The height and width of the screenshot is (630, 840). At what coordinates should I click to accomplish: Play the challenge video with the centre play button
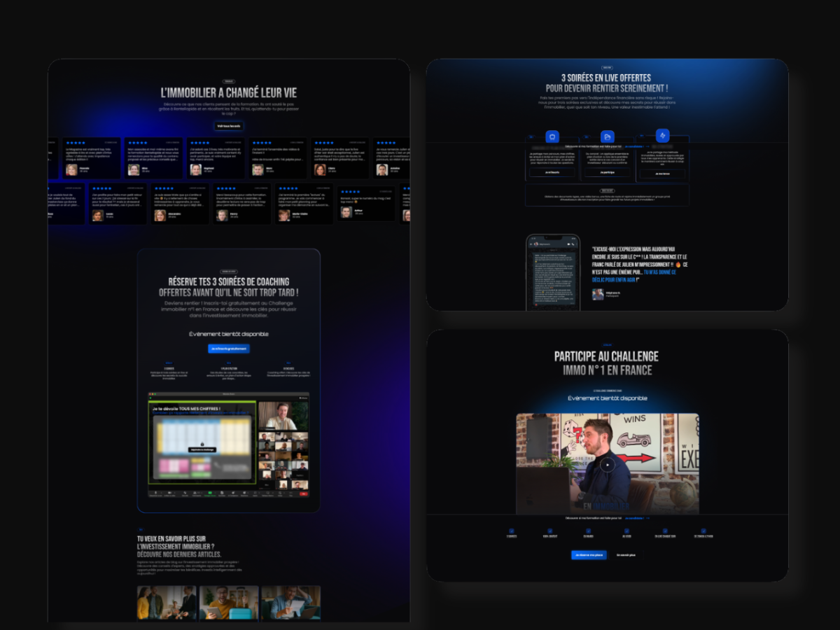click(x=607, y=464)
